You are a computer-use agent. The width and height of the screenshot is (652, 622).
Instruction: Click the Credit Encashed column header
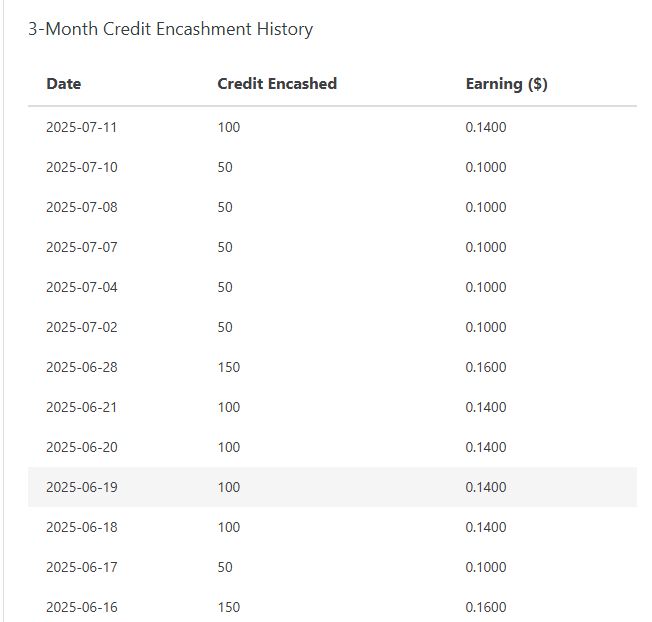coord(277,84)
